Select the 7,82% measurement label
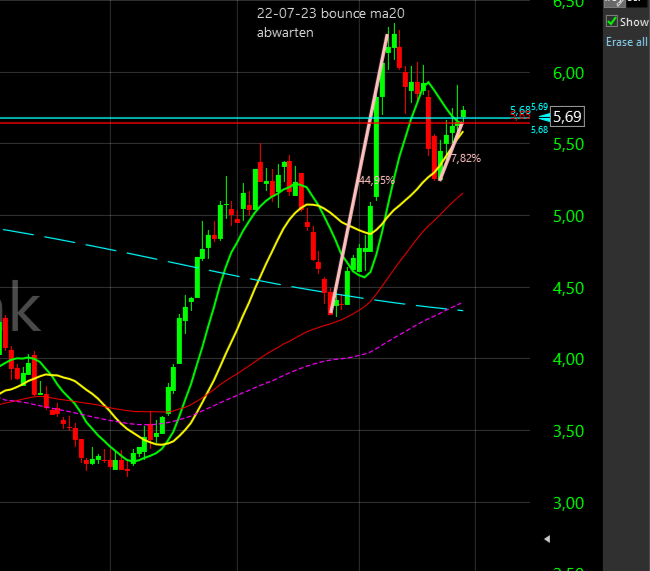This screenshot has height=571, width=650. [x=466, y=158]
